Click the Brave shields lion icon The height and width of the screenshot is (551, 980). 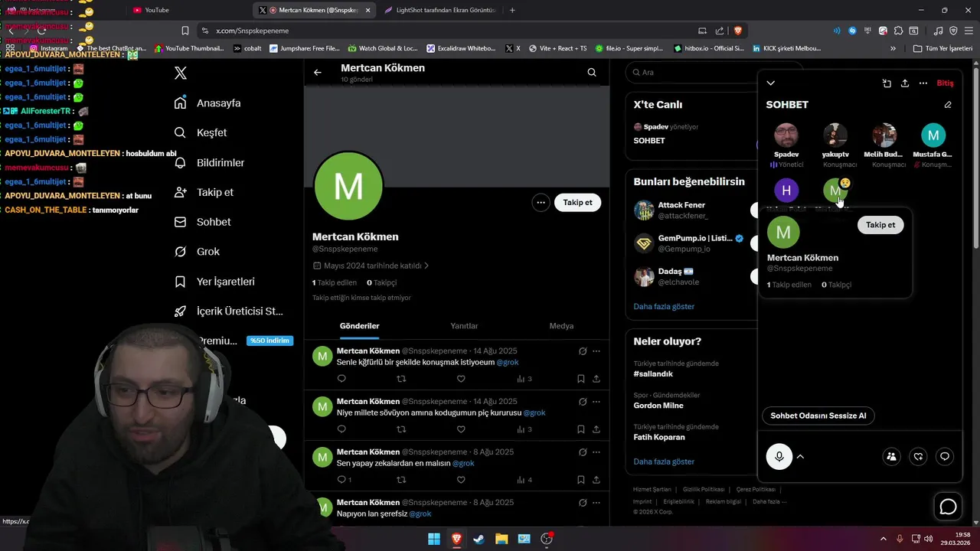(738, 31)
